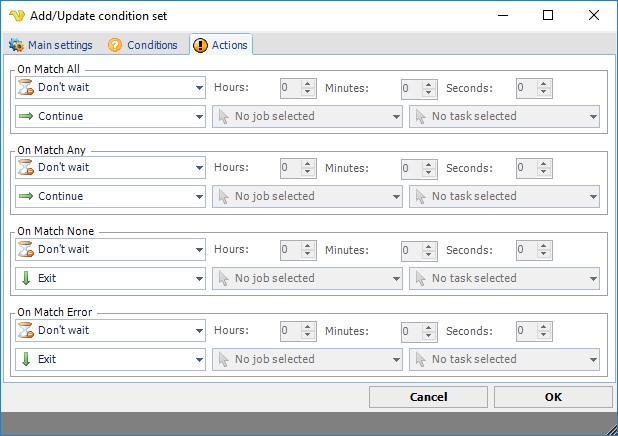This screenshot has height=436, width=618.
Task: Click the question mark icon on the Conditions tab
Action: pos(115,45)
